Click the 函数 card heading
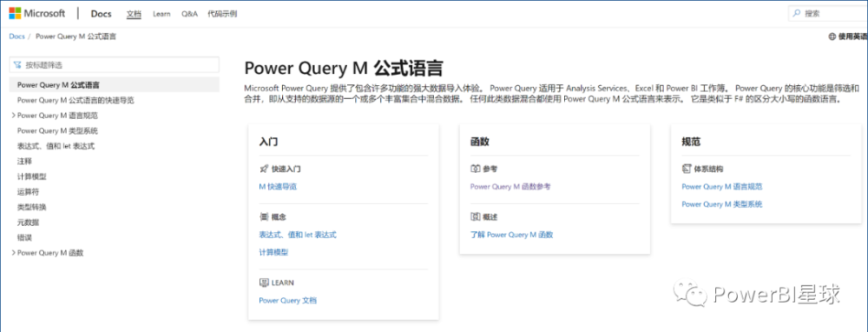868x332 pixels. (x=479, y=142)
